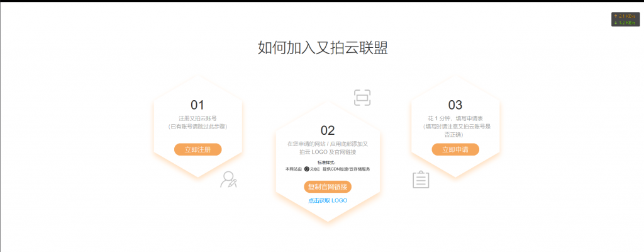
Task: Click the network speed monitor widget
Action: click(x=625, y=19)
